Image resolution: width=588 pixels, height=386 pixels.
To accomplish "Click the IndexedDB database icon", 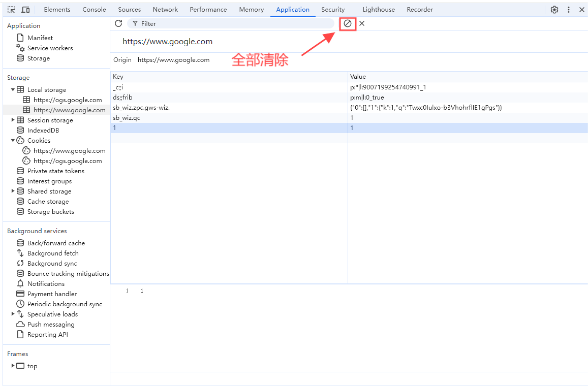I will pos(20,130).
